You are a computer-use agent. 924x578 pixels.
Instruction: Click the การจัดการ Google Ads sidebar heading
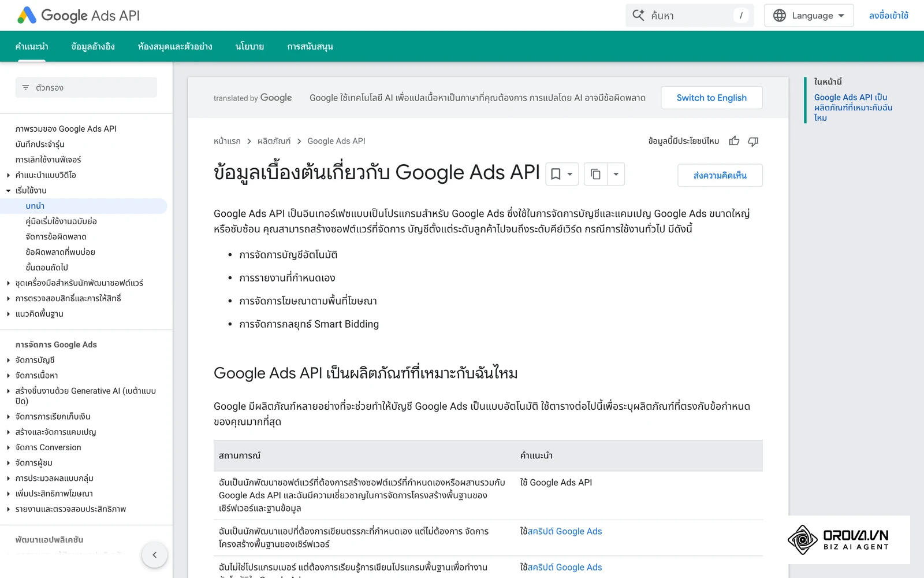(x=56, y=344)
